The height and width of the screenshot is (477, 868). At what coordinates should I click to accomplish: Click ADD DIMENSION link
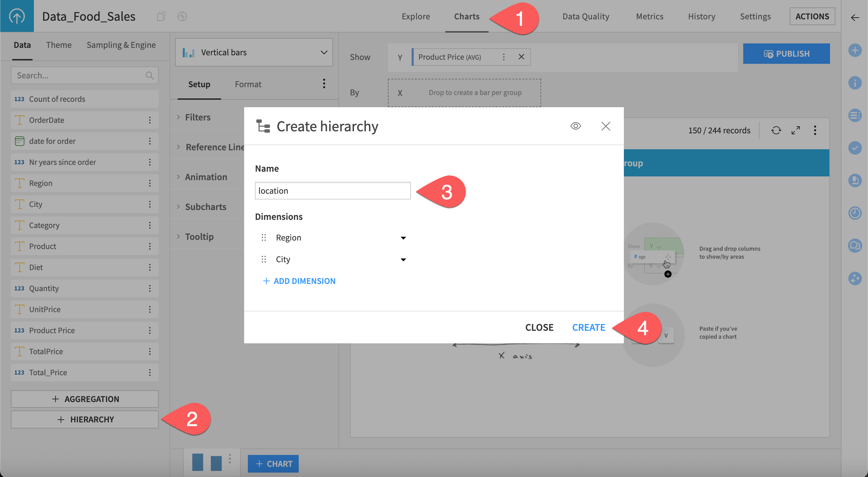pyautogui.click(x=299, y=281)
